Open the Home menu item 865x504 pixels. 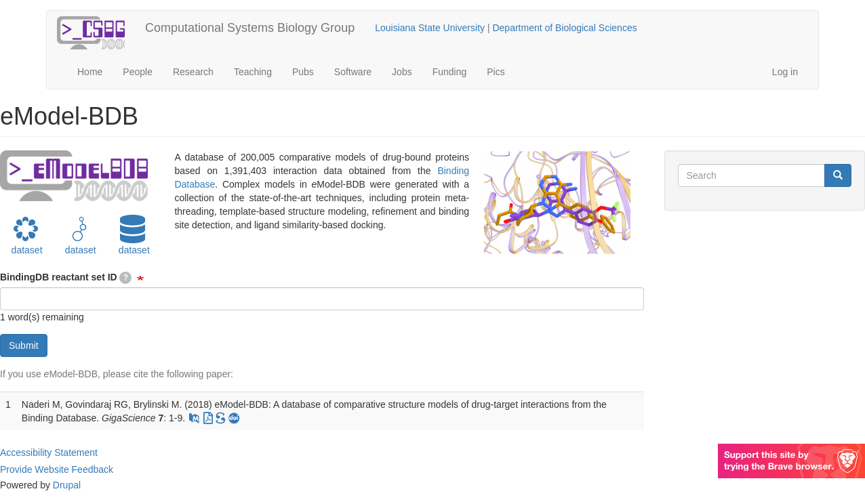(89, 72)
